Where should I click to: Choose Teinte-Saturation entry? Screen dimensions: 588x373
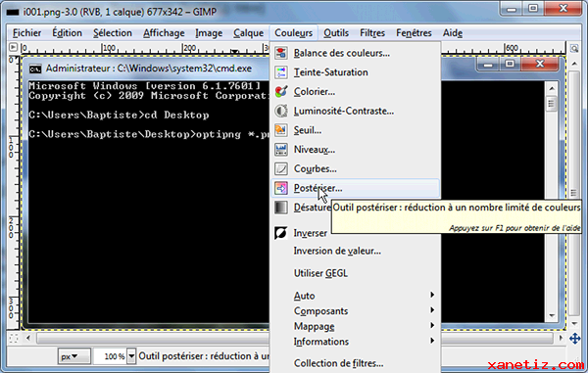pyautogui.click(x=355, y=72)
